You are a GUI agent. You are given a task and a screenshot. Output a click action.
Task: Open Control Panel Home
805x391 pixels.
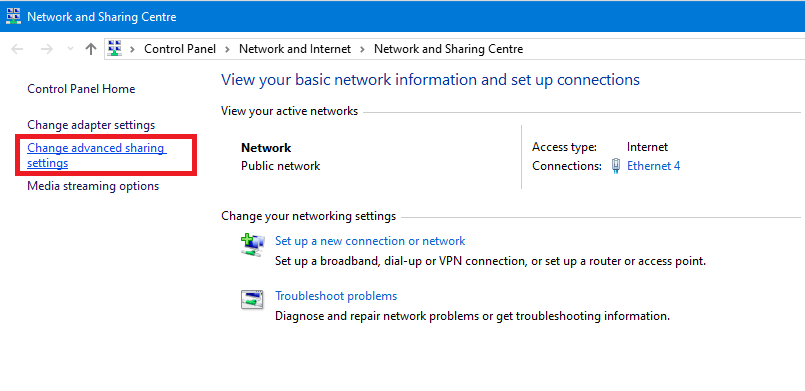tap(81, 89)
